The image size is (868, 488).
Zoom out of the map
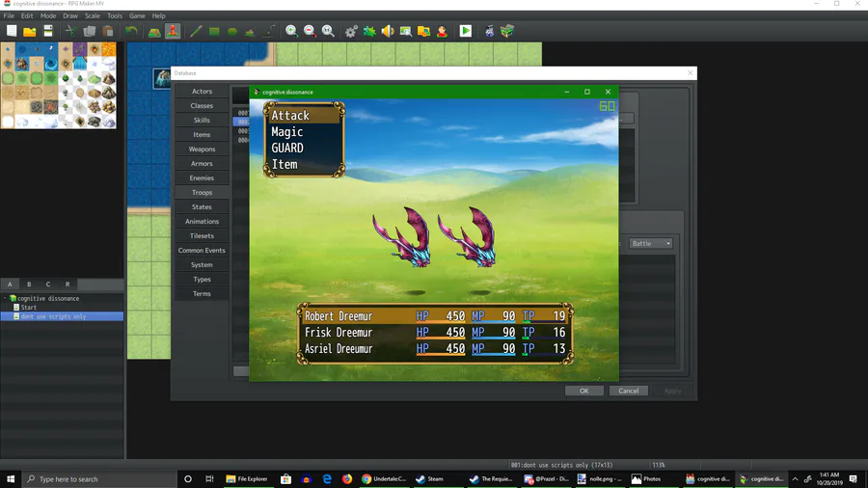click(x=310, y=31)
